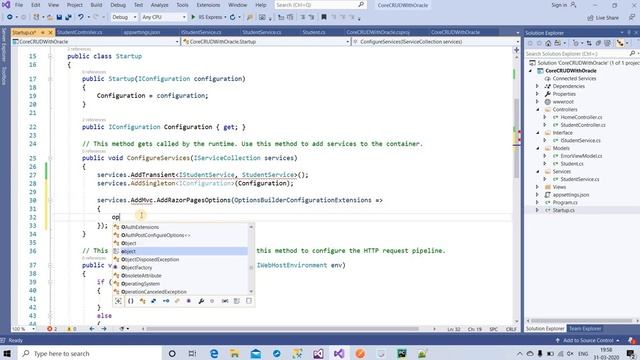Image resolution: width=640 pixels, height=360 pixels.
Task: Toggle the expander filter at the IntelliSense bar start
Action: pyautogui.click(x=118, y=301)
